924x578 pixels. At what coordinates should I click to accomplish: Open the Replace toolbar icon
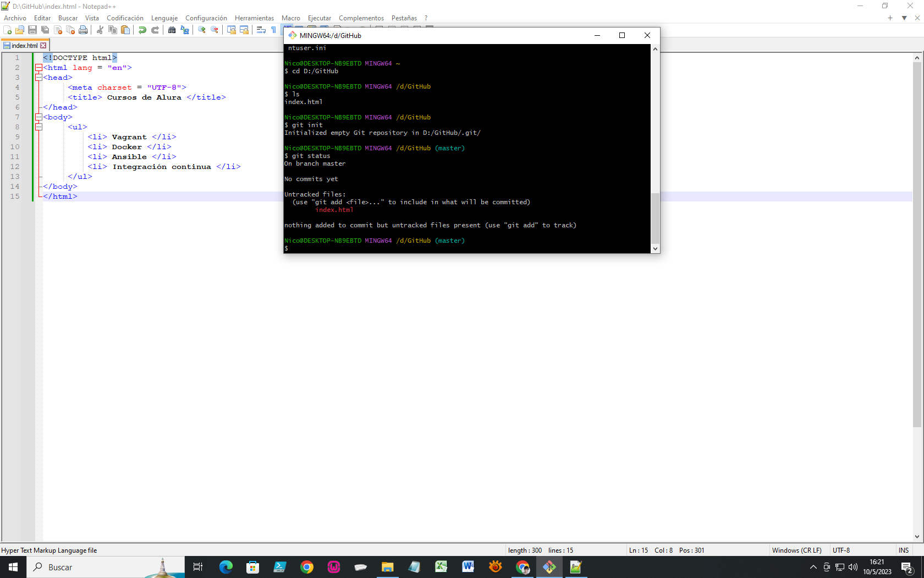click(x=185, y=30)
